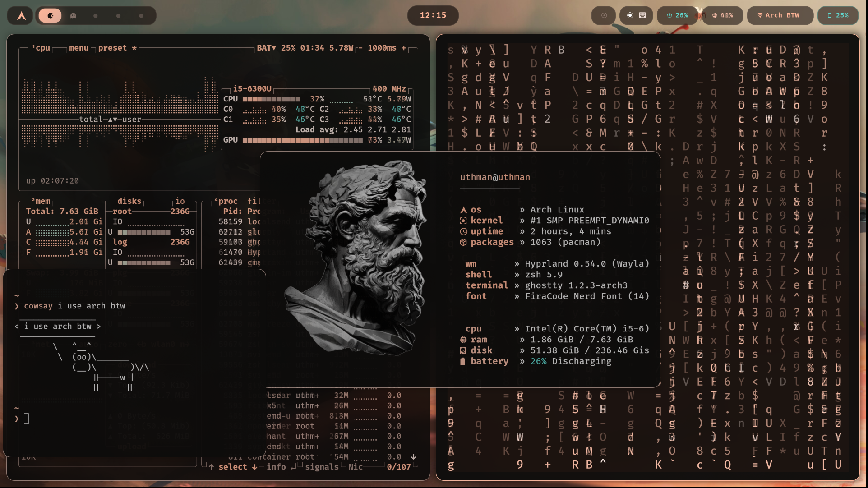Click the up 02:07:20 uptime text
The height and width of the screenshot is (488, 868).
[x=52, y=181]
